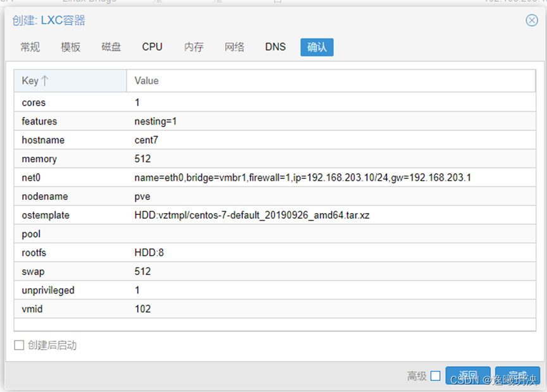Screen dimensions: 547x392
Task: Select the 确认 tab
Action: [316, 47]
